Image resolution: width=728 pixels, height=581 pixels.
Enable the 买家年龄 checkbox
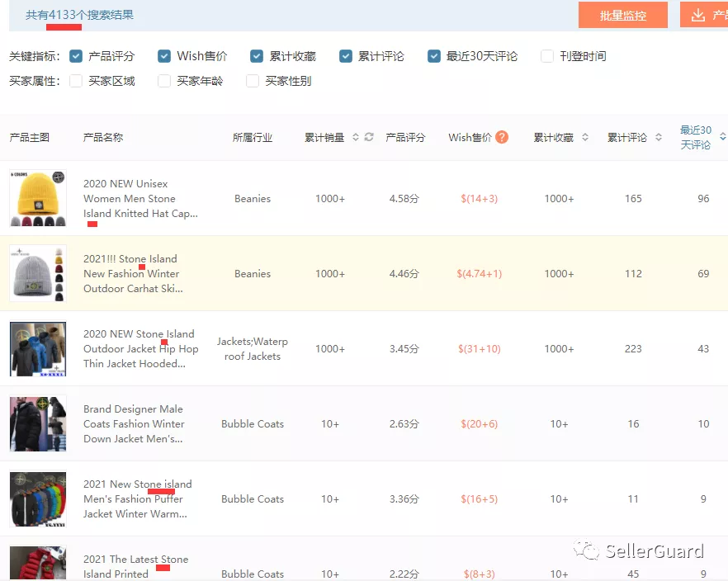click(x=164, y=81)
